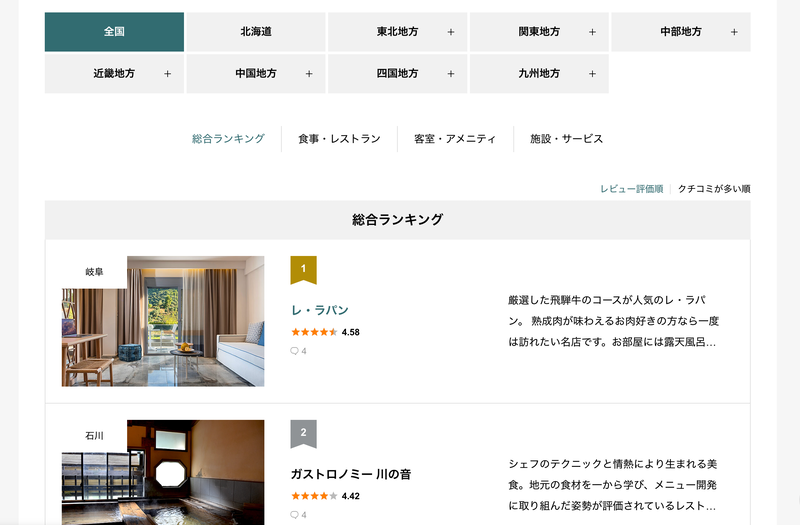Click the comment bubble icon under レ・ラパン
Image resolution: width=800 pixels, height=525 pixels.
(294, 351)
